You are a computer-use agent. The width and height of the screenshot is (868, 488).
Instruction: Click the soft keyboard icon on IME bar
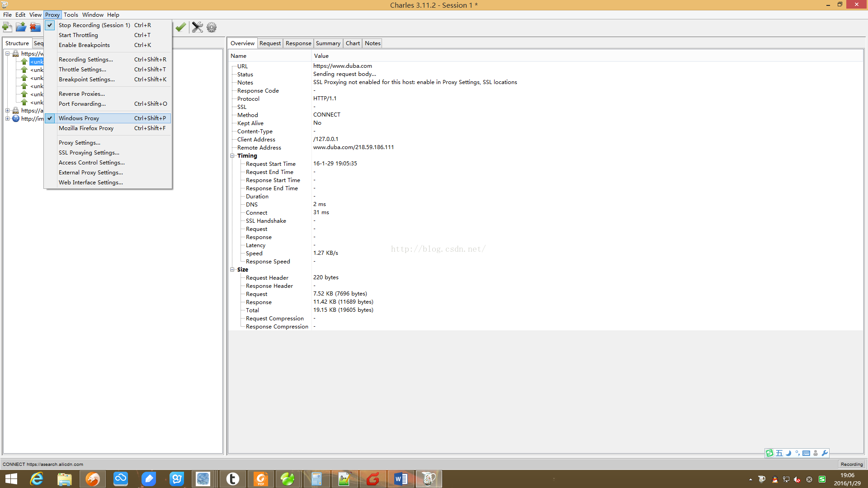coord(806,453)
